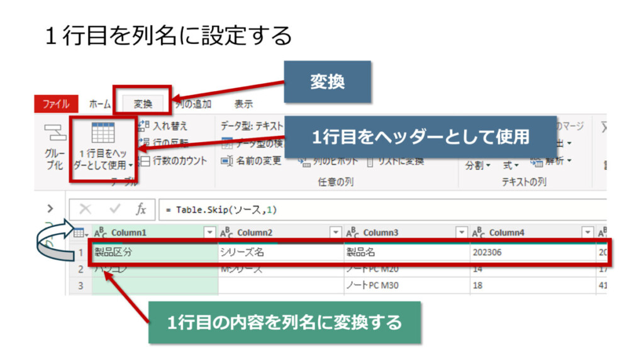Switch to the 表示 (View) tab

[243, 104]
